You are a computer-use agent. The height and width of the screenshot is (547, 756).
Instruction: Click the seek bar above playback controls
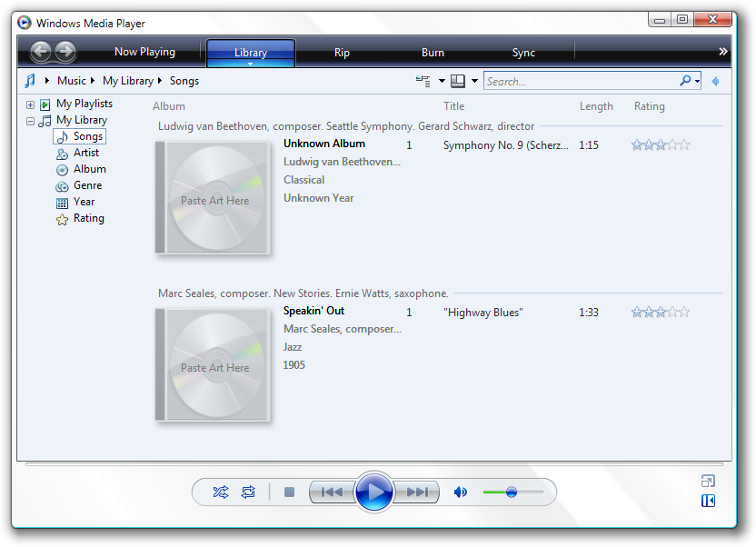pos(374,464)
